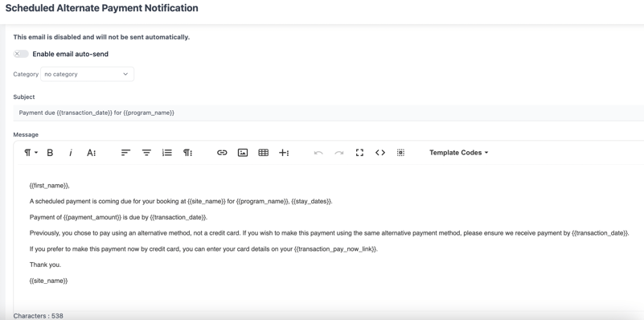
Task: Click the Subject input field
Action: pyautogui.click(x=329, y=113)
